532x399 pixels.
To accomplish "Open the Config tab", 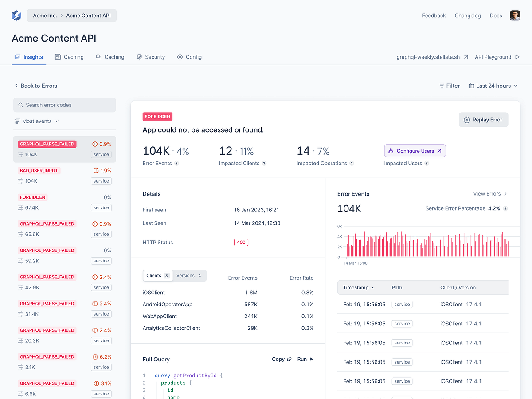I will [189, 57].
